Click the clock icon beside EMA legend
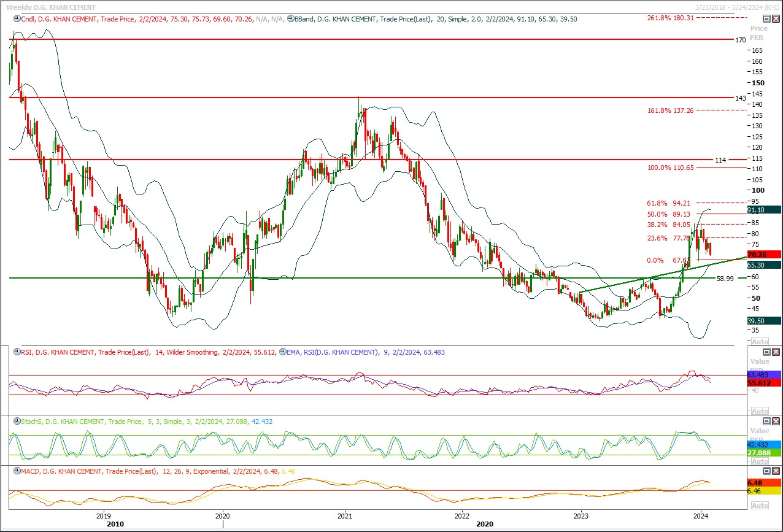Image resolution: width=783 pixels, height=532 pixels. pyautogui.click(x=282, y=352)
